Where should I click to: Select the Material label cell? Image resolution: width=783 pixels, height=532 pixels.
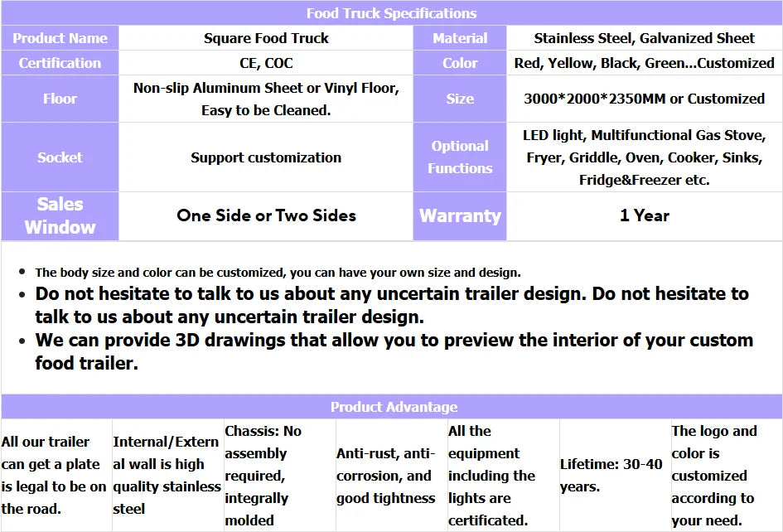pyautogui.click(x=460, y=38)
